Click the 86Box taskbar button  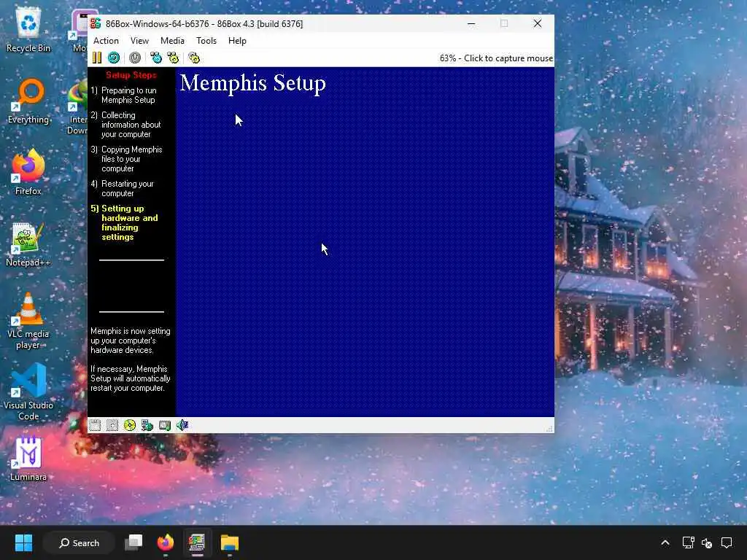pyautogui.click(x=197, y=542)
